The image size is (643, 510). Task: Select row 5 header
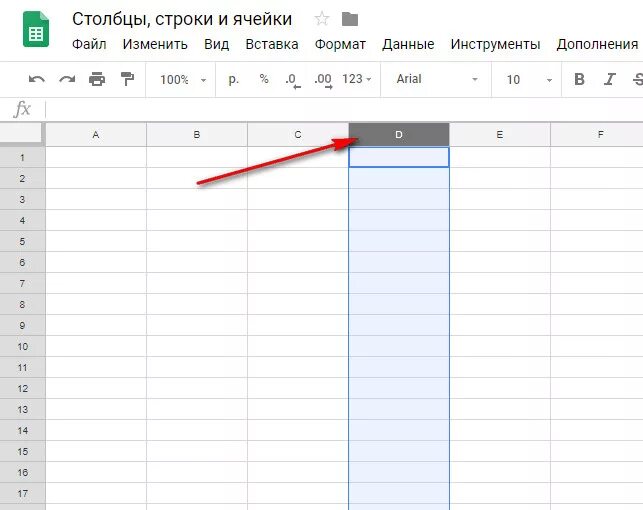point(22,241)
